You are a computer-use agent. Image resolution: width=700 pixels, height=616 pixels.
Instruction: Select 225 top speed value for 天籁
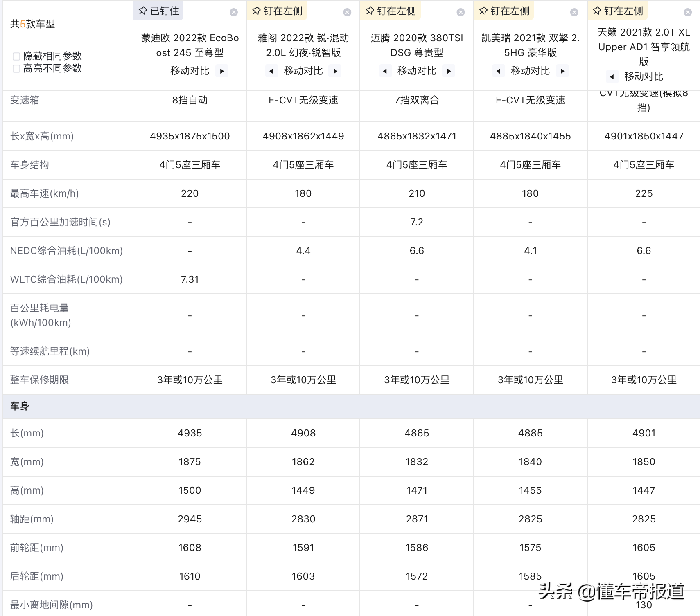[644, 193]
